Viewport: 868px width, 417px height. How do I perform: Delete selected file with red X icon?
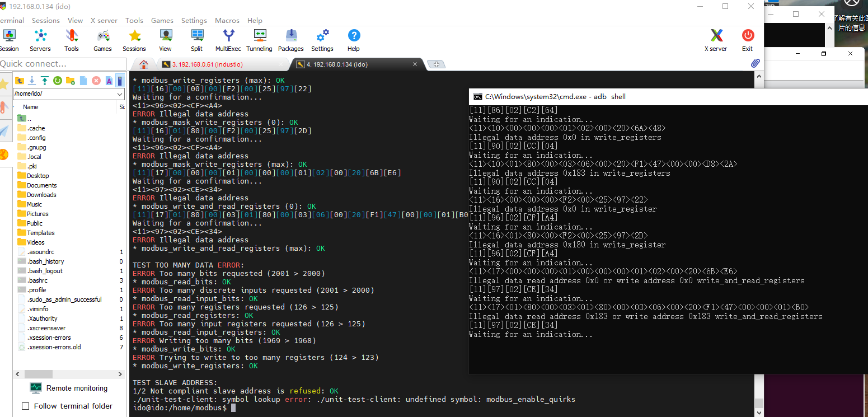pos(96,81)
